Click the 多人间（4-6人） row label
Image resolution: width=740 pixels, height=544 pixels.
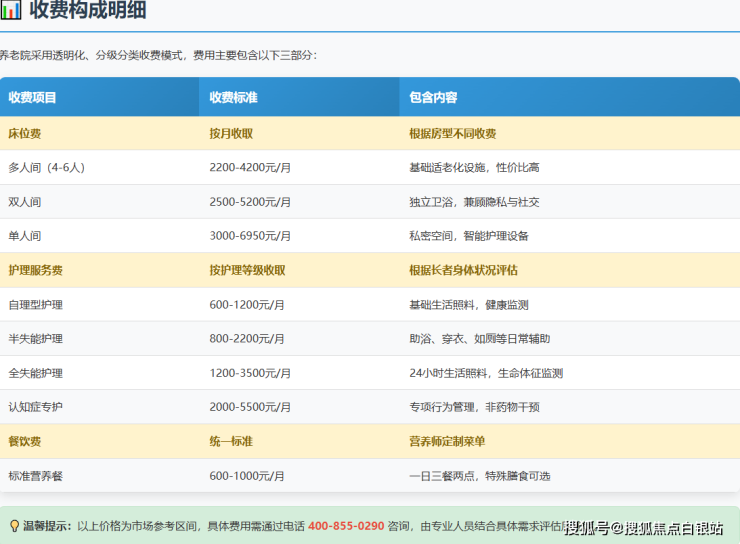click(x=46, y=168)
